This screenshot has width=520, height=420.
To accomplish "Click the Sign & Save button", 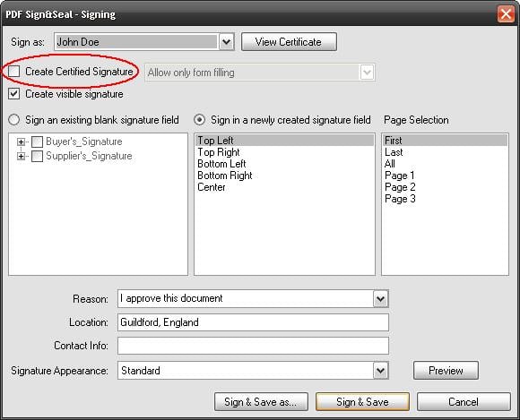I will pyautogui.click(x=362, y=402).
